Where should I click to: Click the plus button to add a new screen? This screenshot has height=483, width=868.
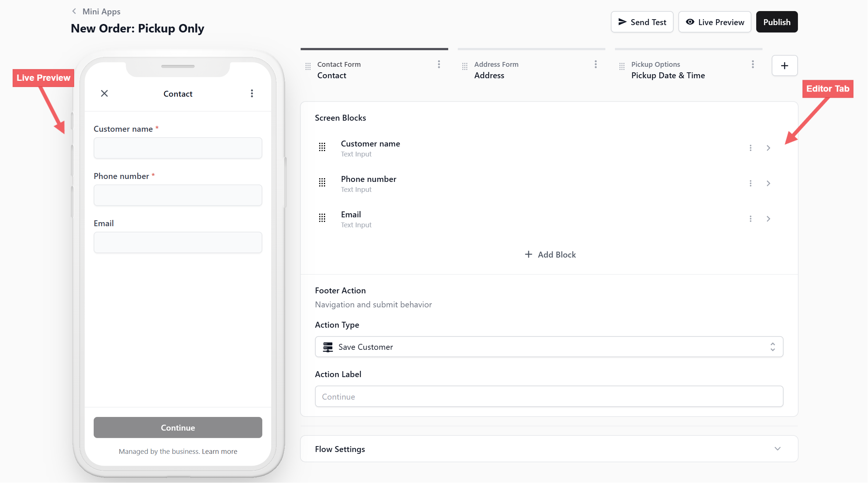(x=784, y=66)
